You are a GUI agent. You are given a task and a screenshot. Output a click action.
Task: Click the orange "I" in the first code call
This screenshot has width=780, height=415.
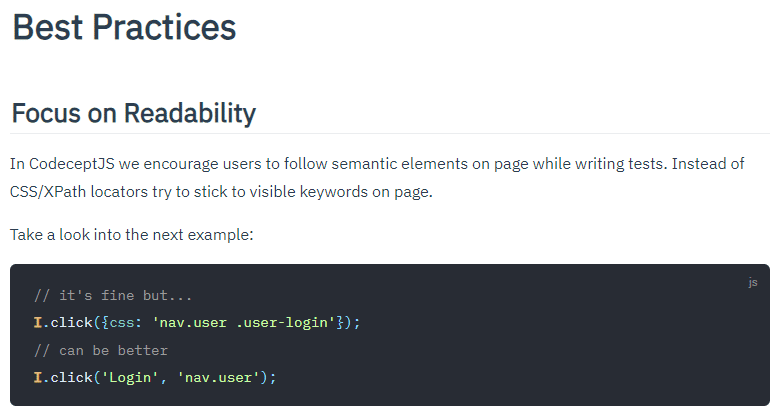pyautogui.click(x=38, y=322)
